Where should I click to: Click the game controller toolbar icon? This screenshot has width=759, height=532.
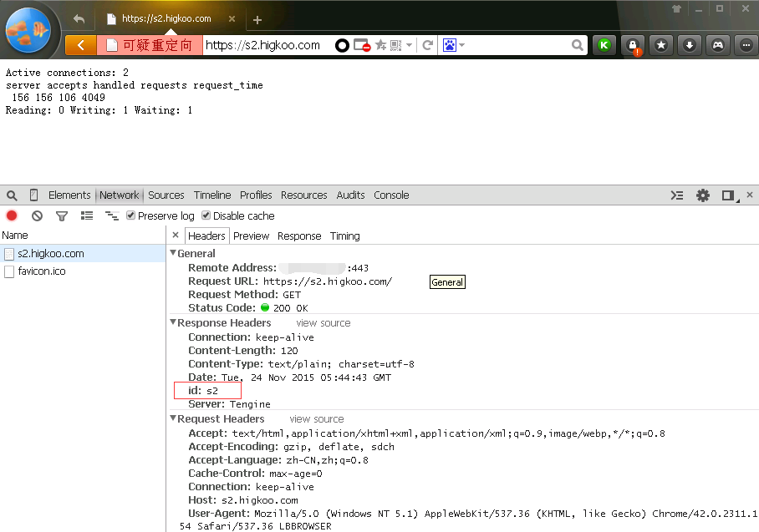pyautogui.click(x=717, y=45)
